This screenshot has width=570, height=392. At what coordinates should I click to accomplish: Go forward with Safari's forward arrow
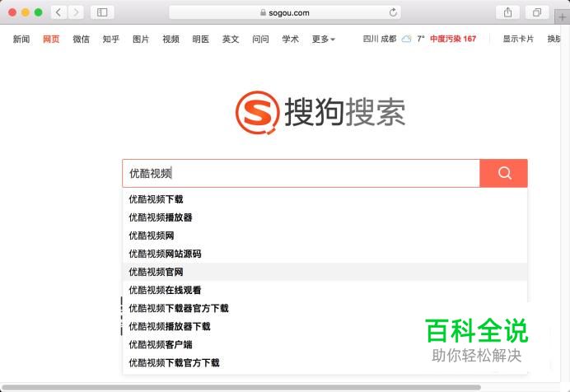[76, 12]
